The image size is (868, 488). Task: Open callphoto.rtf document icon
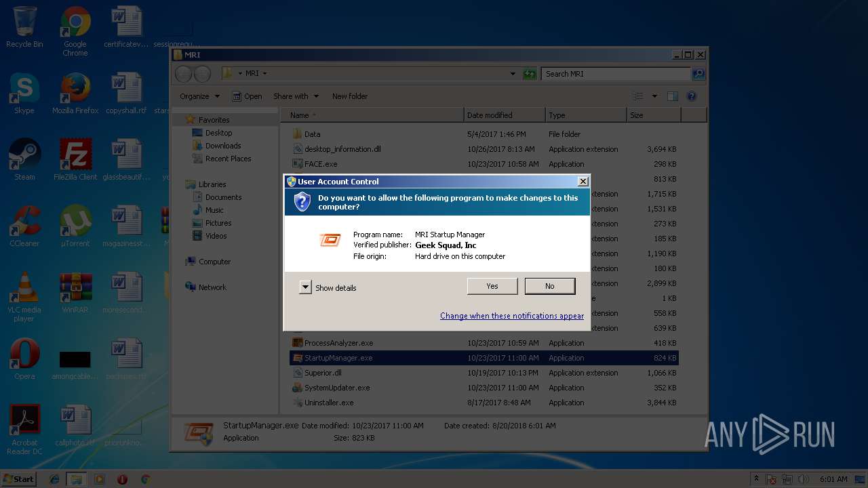pos(75,426)
